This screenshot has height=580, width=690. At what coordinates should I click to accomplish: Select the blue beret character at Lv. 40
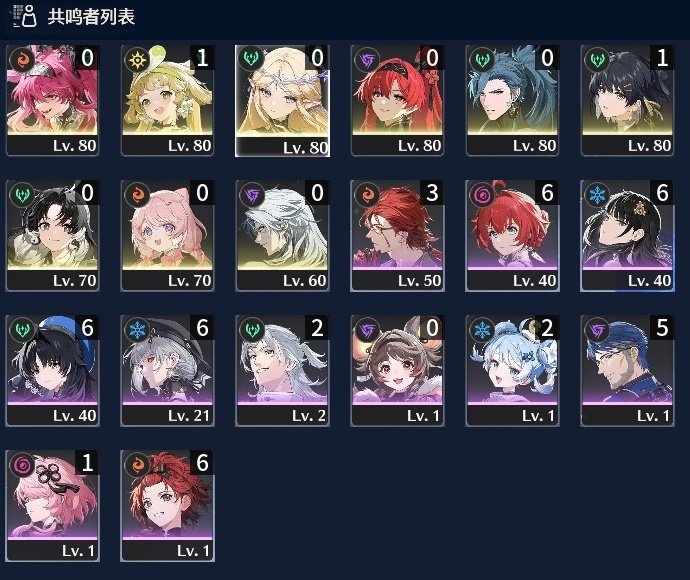(x=52, y=371)
